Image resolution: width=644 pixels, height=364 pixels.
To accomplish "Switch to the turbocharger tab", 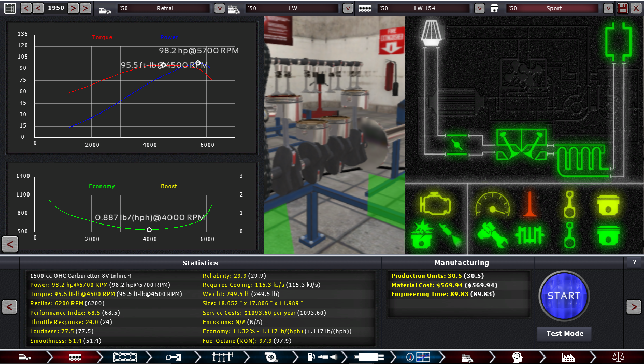I will pos(269,357).
